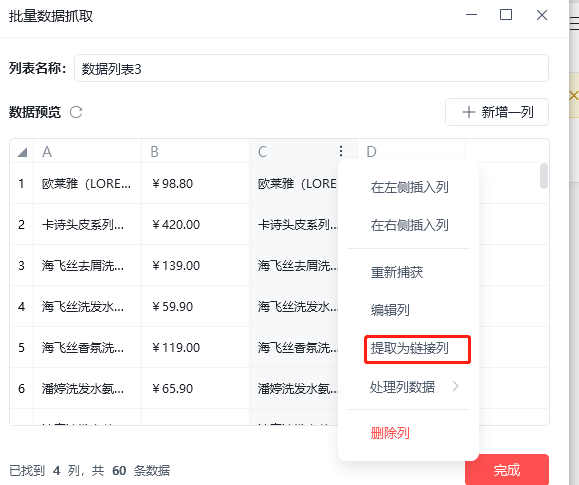Maximize the 批量数据抓取 window
The height and width of the screenshot is (485, 579).
tap(506, 15)
